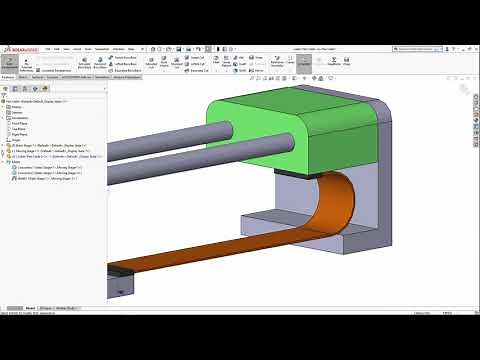Open the Fillet dropdown arrow
This screenshot has height=360, width=480.
coord(216,70)
